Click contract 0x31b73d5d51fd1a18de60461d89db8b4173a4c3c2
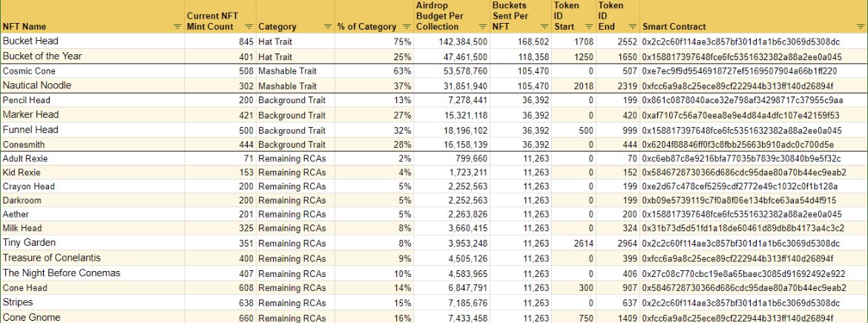 [x=743, y=228]
